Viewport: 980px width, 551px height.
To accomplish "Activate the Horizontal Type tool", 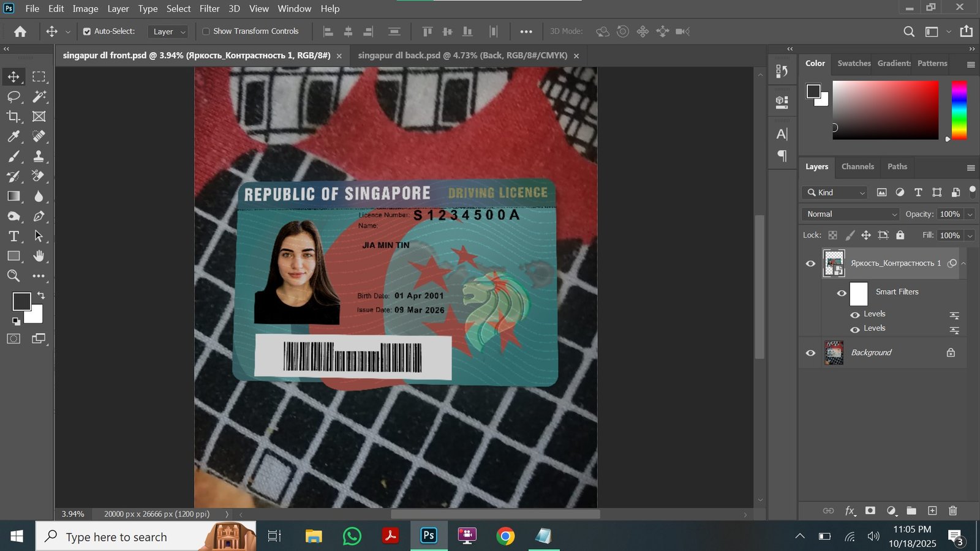I will (x=13, y=236).
